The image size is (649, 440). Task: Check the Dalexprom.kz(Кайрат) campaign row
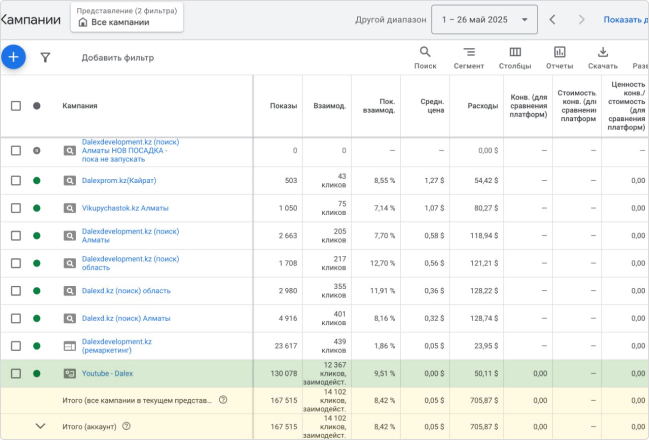point(15,180)
